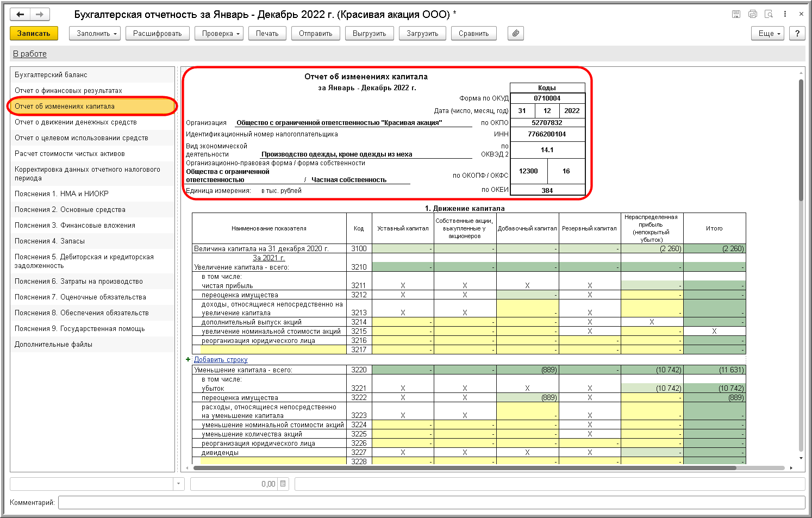Select Расчет стоимости чистых активов
812x518 pixels.
click(92, 154)
